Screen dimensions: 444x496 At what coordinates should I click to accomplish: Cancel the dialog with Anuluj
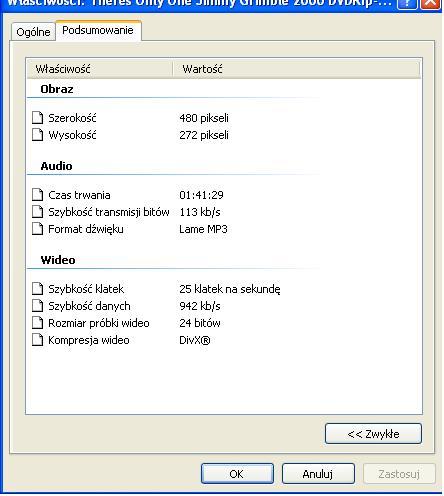[x=318, y=474]
